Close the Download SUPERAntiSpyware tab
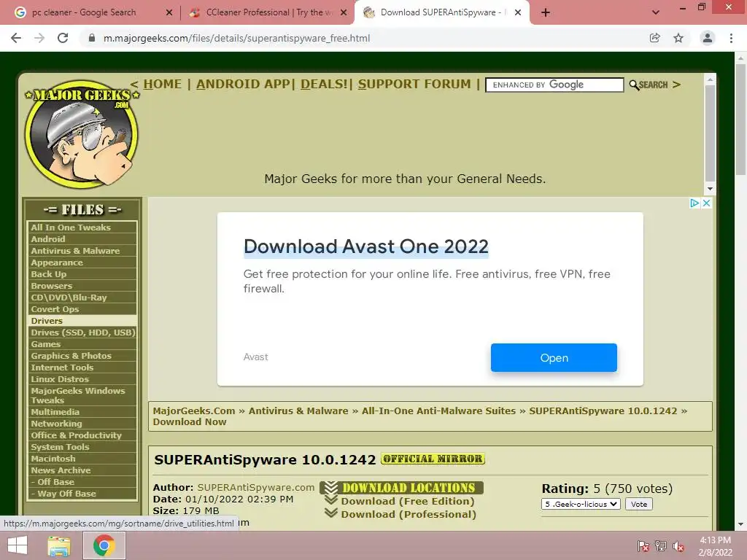Viewport: 747px width, 560px height. [518, 13]
